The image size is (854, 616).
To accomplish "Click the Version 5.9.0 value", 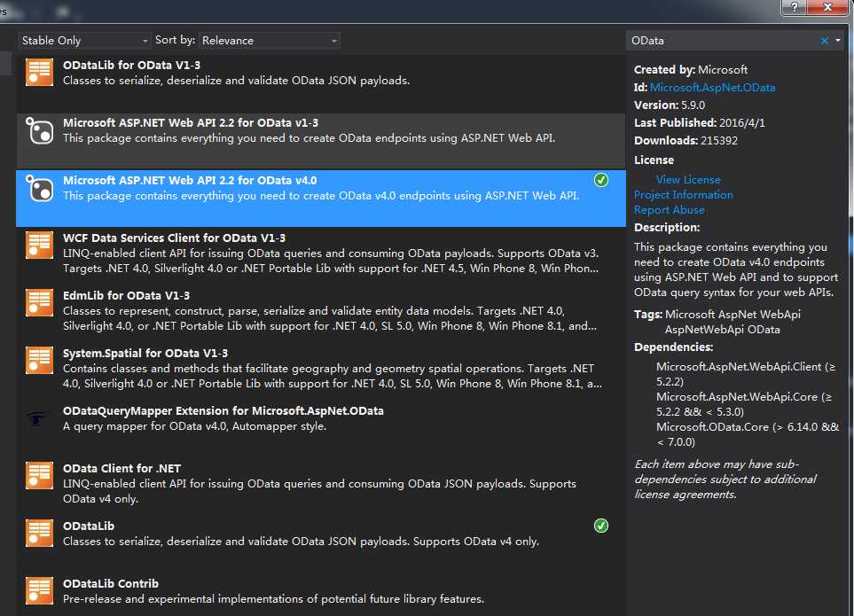I will [693, 105].
